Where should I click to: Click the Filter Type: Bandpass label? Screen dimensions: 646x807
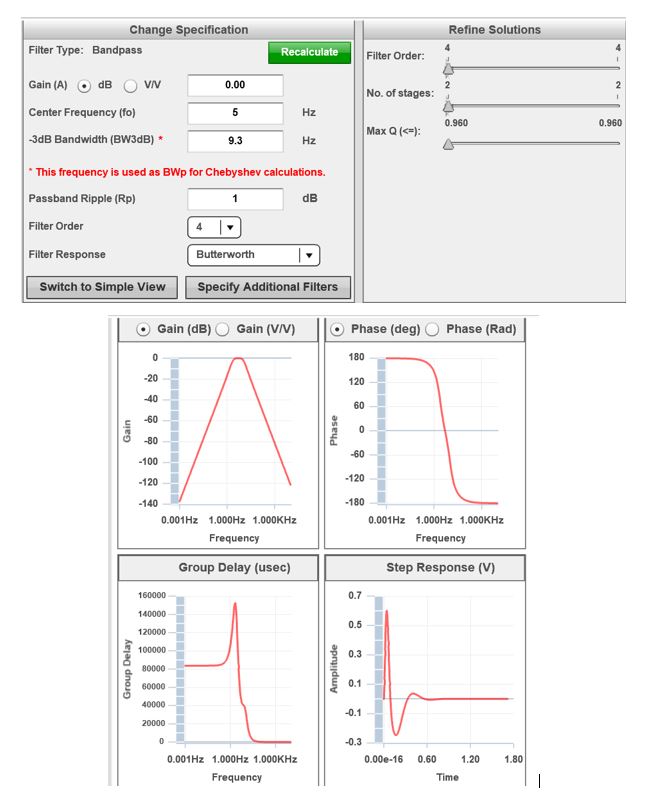pyautogui.click(x=85, y=50)
